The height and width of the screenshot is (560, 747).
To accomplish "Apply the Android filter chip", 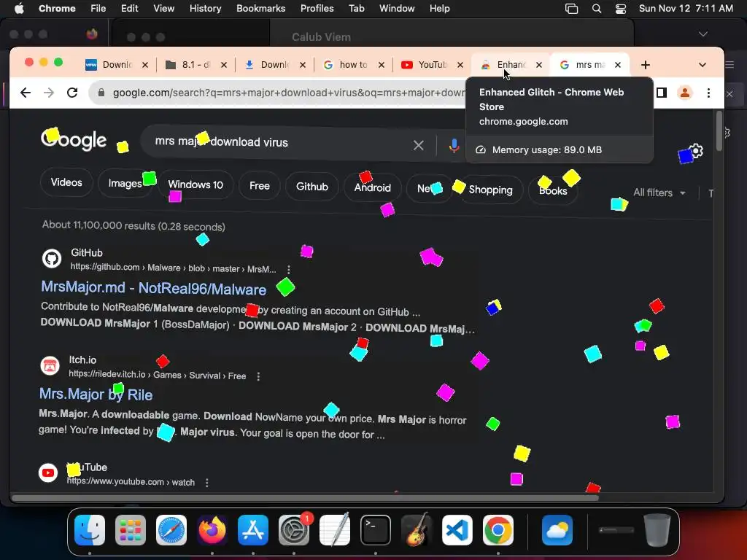I will [x=373, y=187].
